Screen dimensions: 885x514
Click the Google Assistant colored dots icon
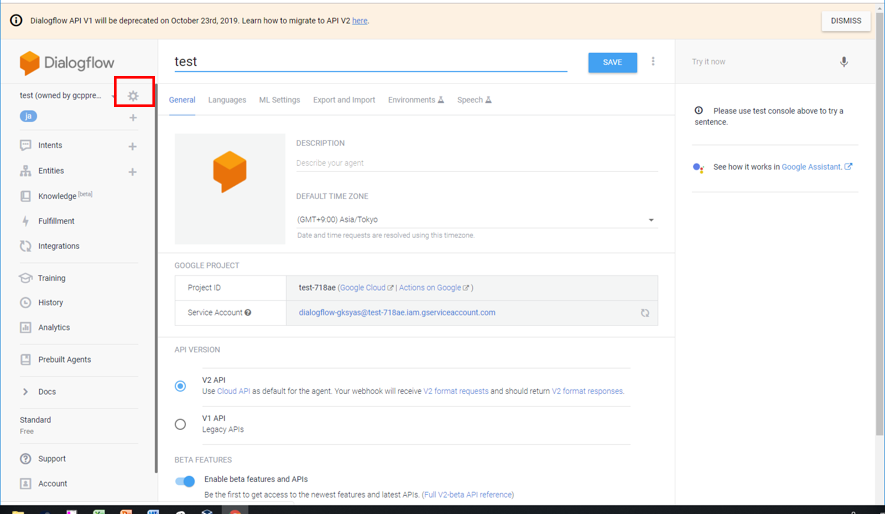tap(699, 168)
